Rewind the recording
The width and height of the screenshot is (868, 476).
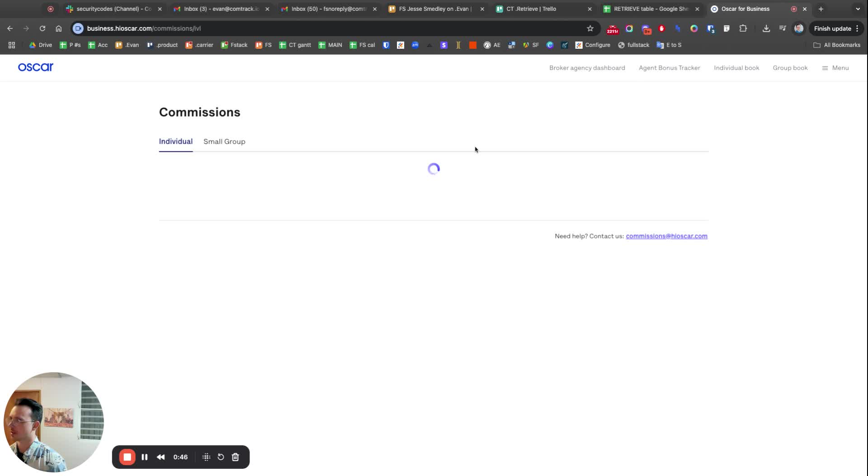coord(160,457)
